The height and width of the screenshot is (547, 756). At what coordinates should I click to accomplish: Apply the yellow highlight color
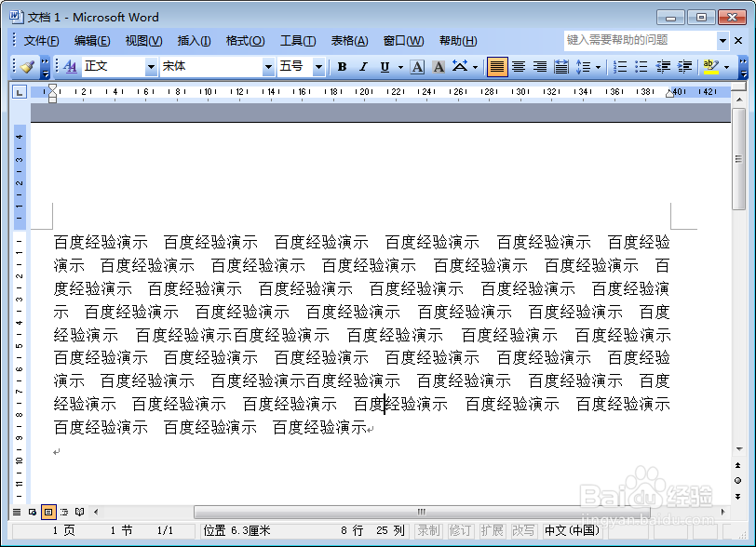coord(710,66)
